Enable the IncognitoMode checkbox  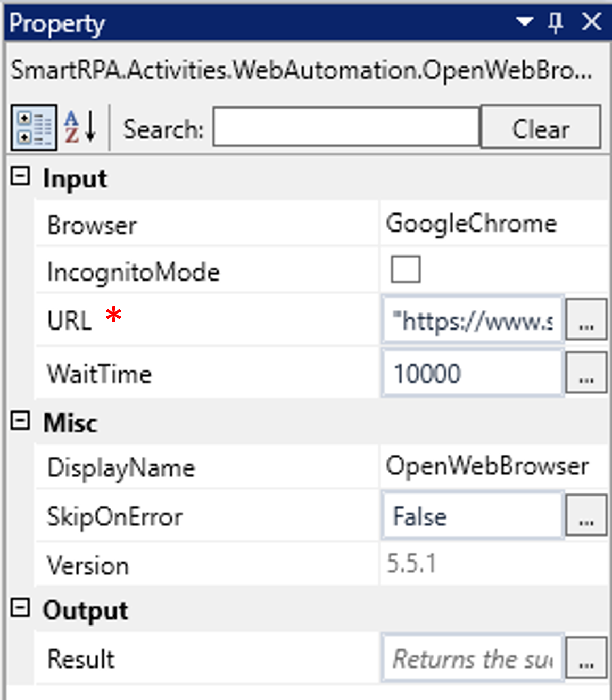click(406, 269)
